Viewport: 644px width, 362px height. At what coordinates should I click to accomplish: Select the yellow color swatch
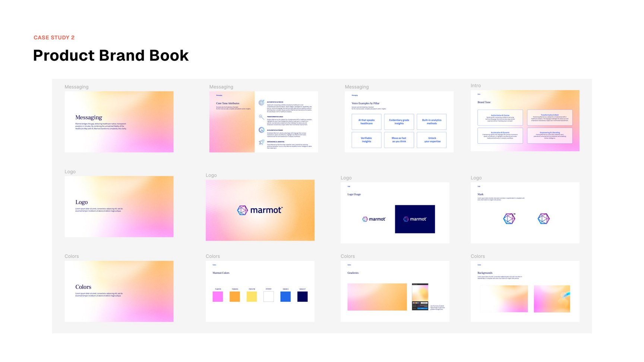pyautogui.click(x=252, y=296)
